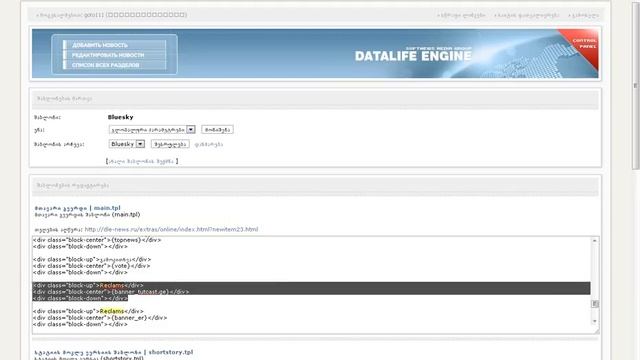Viewport: 640px width, 360px height.
Task: Open the dle-news.ru index.html help link
Action: point(171,229)
